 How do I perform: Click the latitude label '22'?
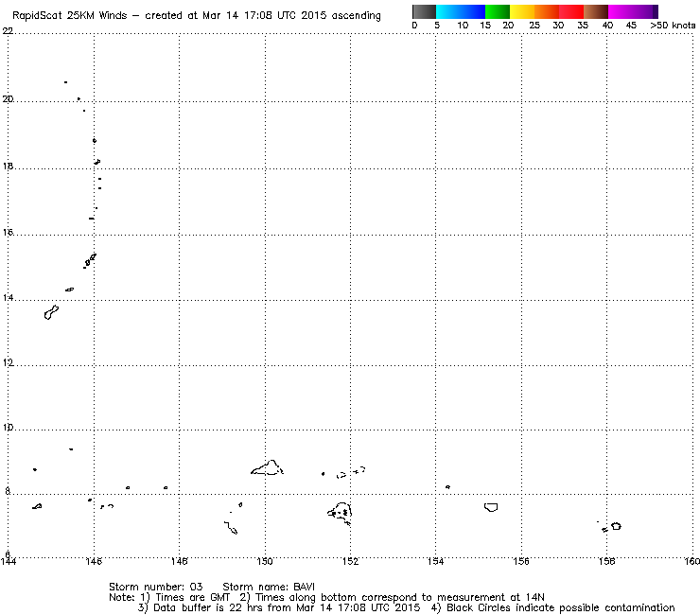8,31
